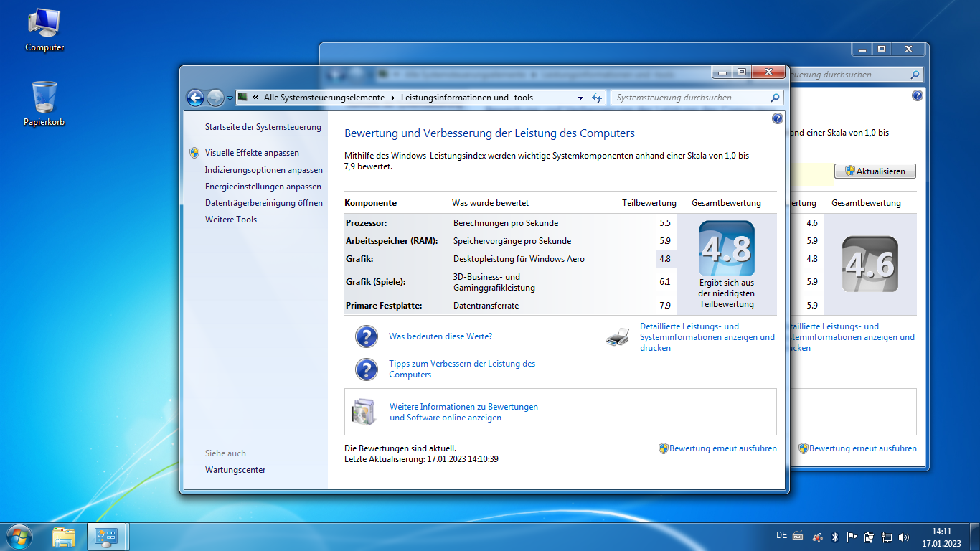The width and height of the screenshot is (980, 551).
Task: Expand the address bar history dropdown
Action: click(x=580, y=98)
